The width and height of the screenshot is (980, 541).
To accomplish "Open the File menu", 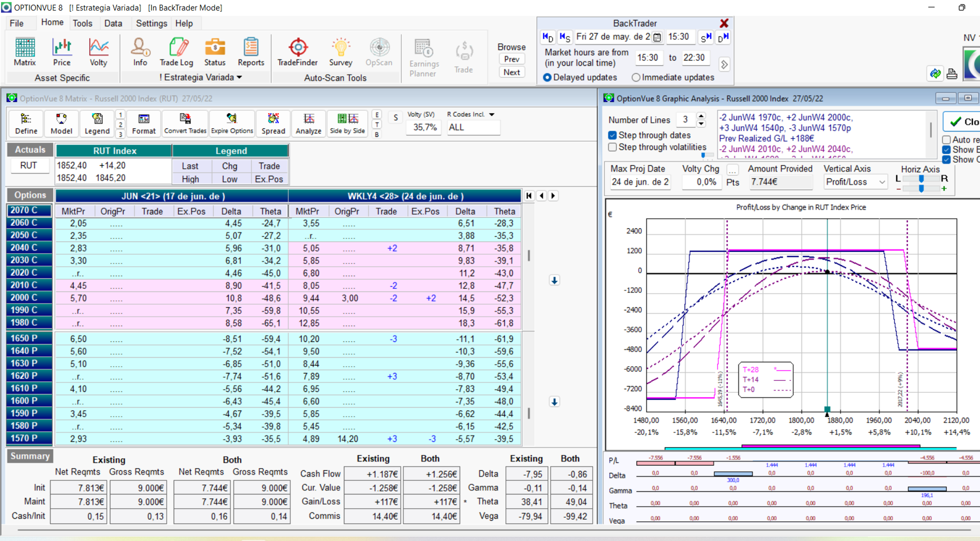I will click(x=17, y=23).
